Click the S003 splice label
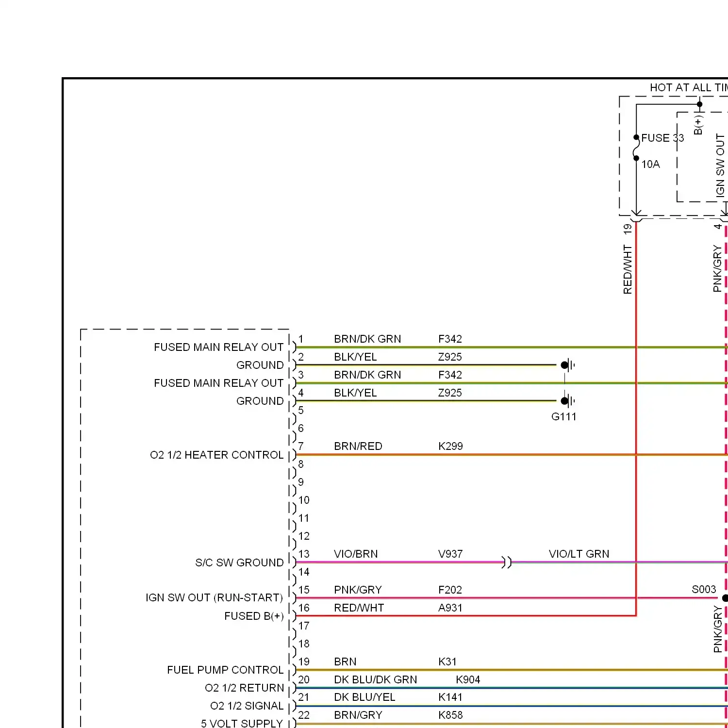728x728 pixels. tap(704, 589)
